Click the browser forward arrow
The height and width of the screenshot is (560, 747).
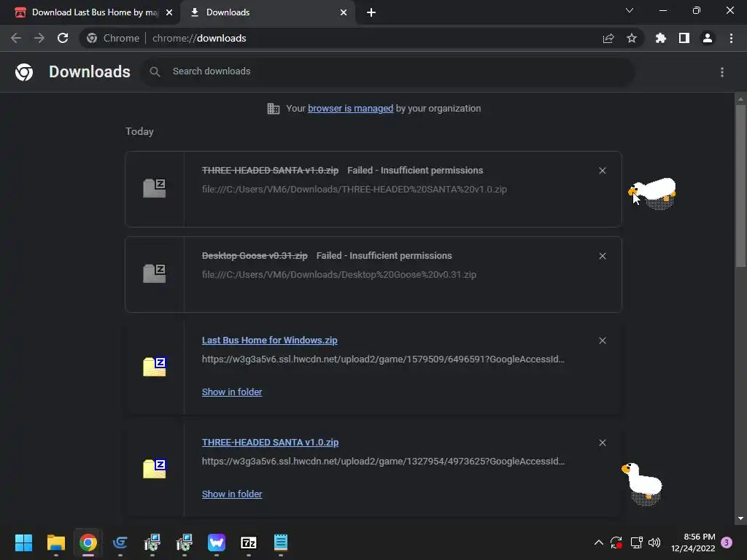[x=39, y=38]
